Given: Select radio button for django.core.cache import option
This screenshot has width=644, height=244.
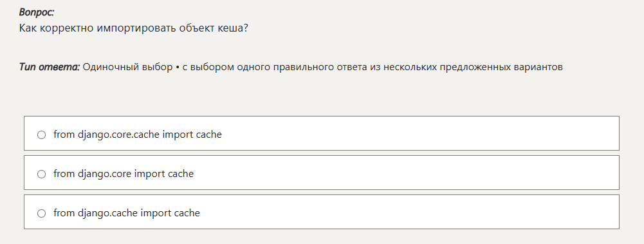Looking at the screenshot, I should coord(41,135).
